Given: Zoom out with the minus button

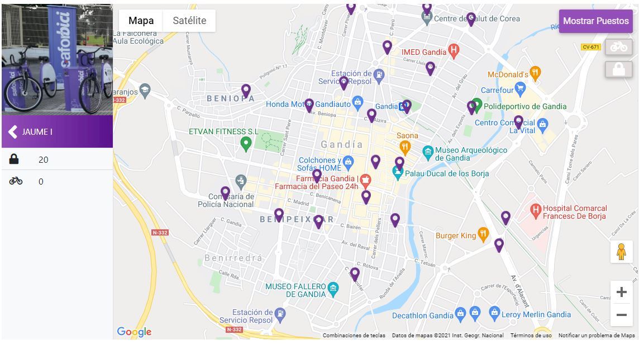Looking at the screenshot, I should coord(622,315).
